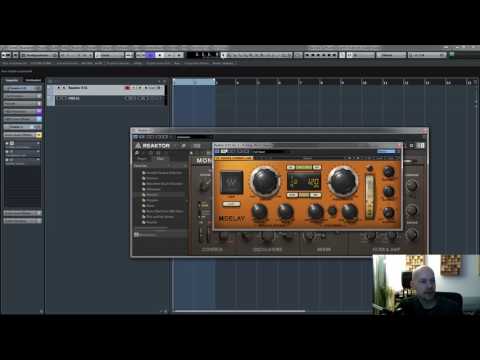Viewport: 480px width, 360px height.
Task: Click the purple icon in the Inspector section list
Action: pyautogui.click(x=39, y=111)
